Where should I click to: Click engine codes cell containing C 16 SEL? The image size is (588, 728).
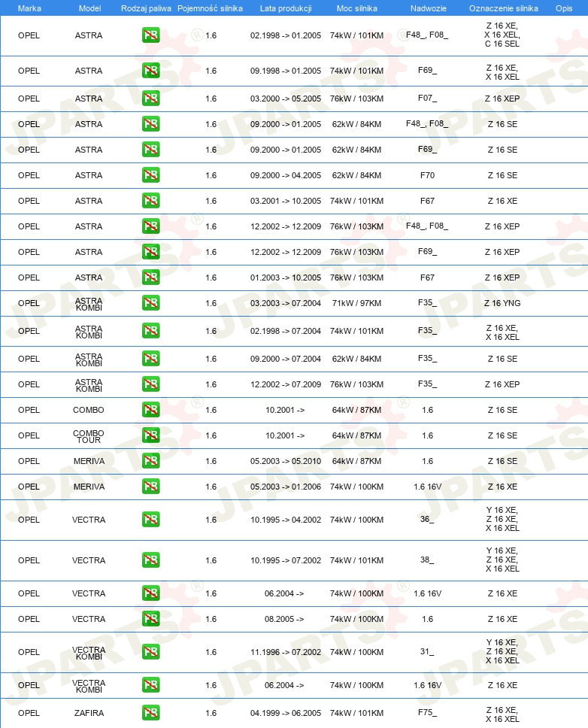coord(502,35)
